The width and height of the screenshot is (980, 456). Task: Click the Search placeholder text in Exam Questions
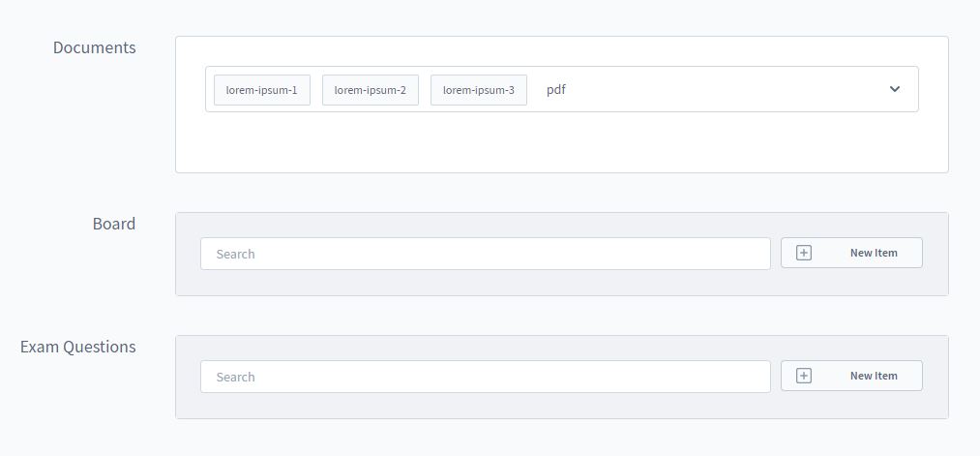(x=236, y=377)
